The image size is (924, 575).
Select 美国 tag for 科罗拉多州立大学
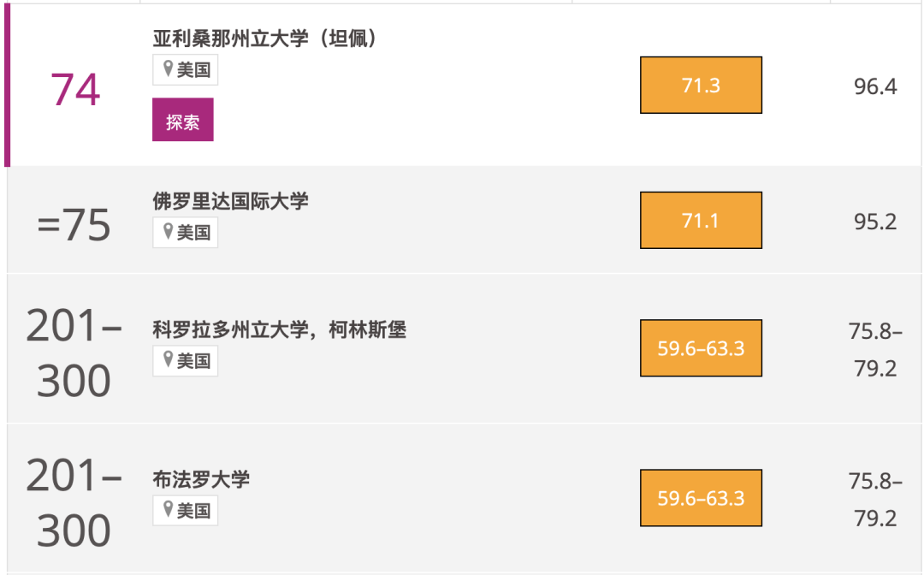coord(186,360)
